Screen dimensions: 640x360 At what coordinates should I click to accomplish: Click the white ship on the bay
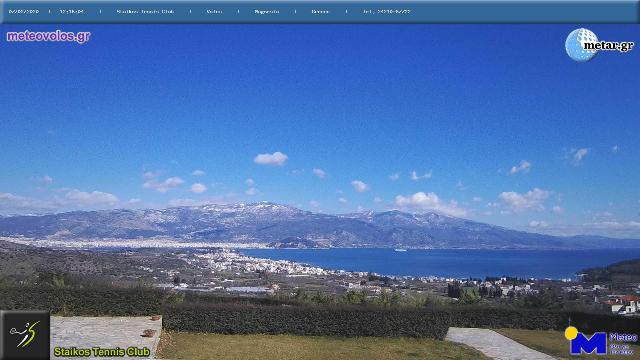[400, 250]
